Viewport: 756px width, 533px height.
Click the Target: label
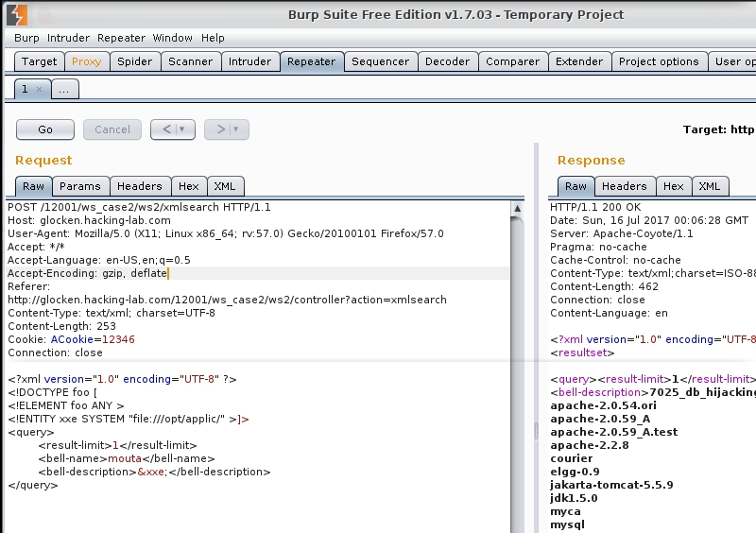pos(704,129)
